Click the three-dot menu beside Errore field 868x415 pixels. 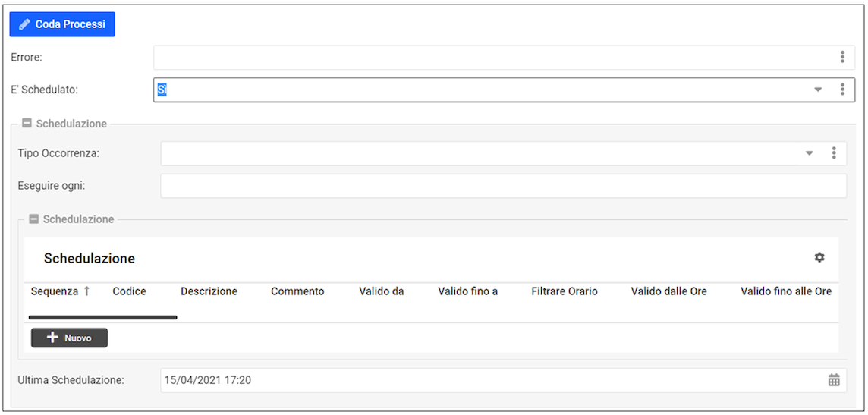(842, 57)
